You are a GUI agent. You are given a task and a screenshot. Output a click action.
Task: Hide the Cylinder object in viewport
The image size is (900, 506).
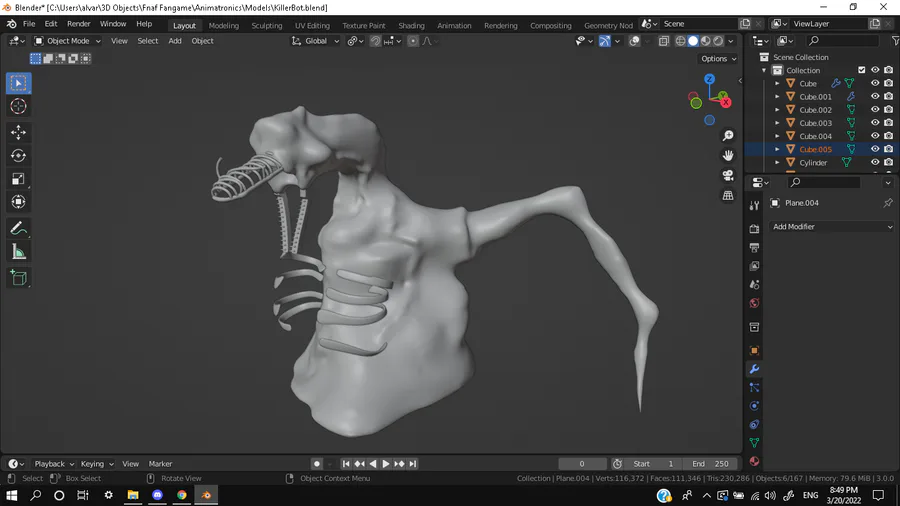point(875,162)
